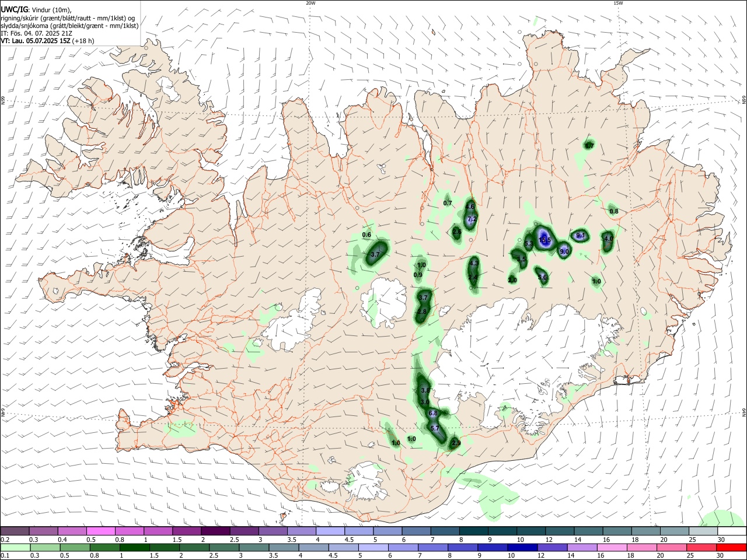
Task: Click the 0.6 value label
Action: [x=366, y=235]
